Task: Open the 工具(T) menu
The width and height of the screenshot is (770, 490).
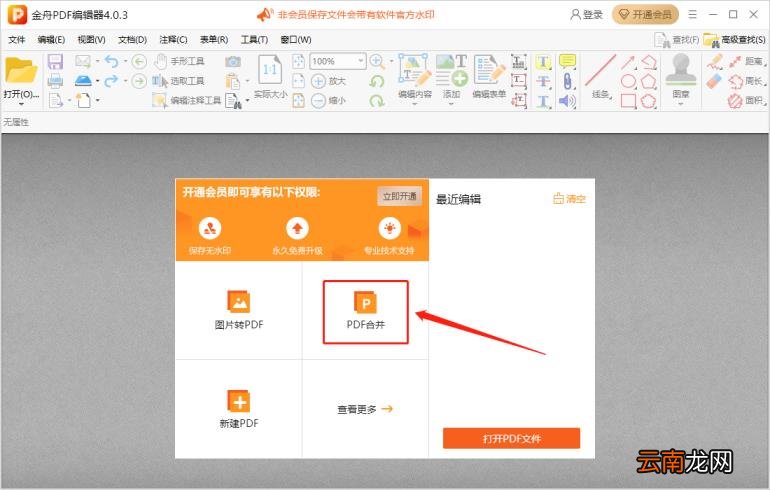Action: (254, 40)
